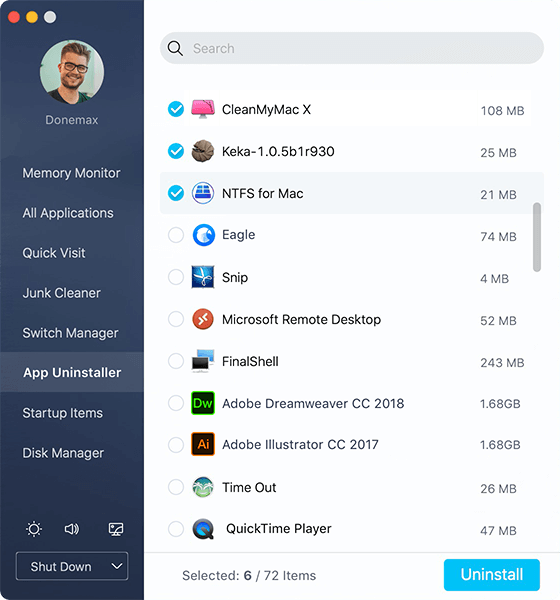Click the Uninstall button
This screenshot has height=600, width=560.
[491, 575]
